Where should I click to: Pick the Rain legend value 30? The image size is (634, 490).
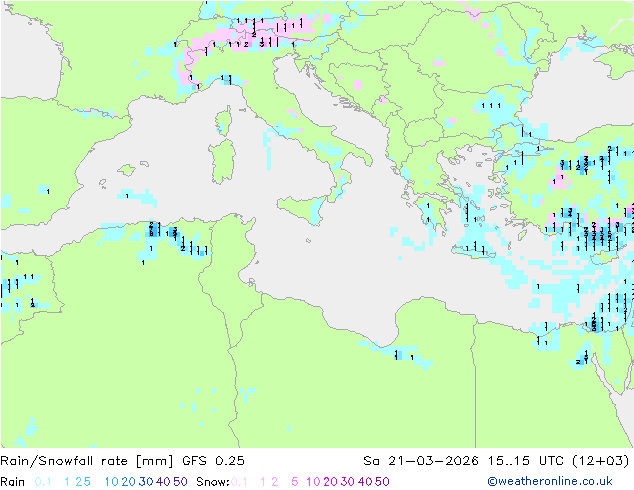(x=146, y=482)
